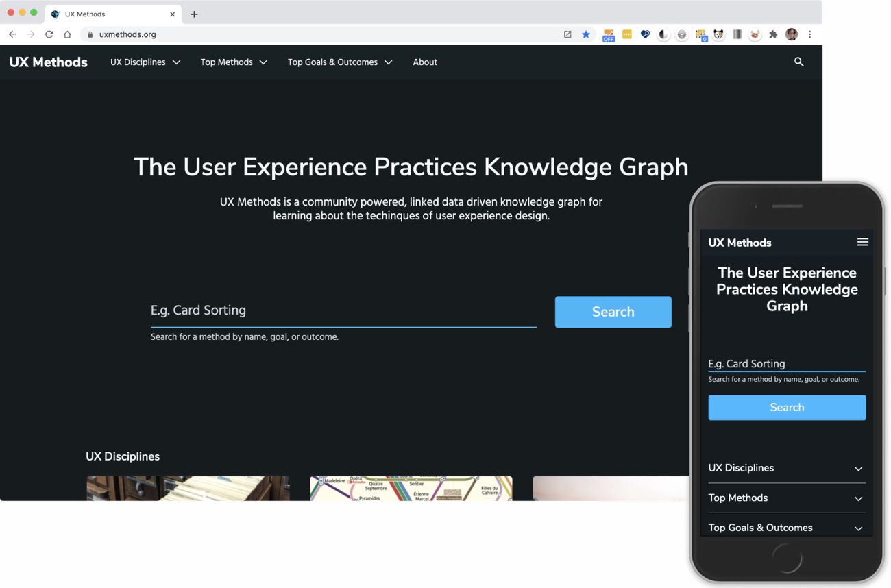Open the card catalog discipline thumbnail
This screenshot has width=891, height=588.
[188, 489]
